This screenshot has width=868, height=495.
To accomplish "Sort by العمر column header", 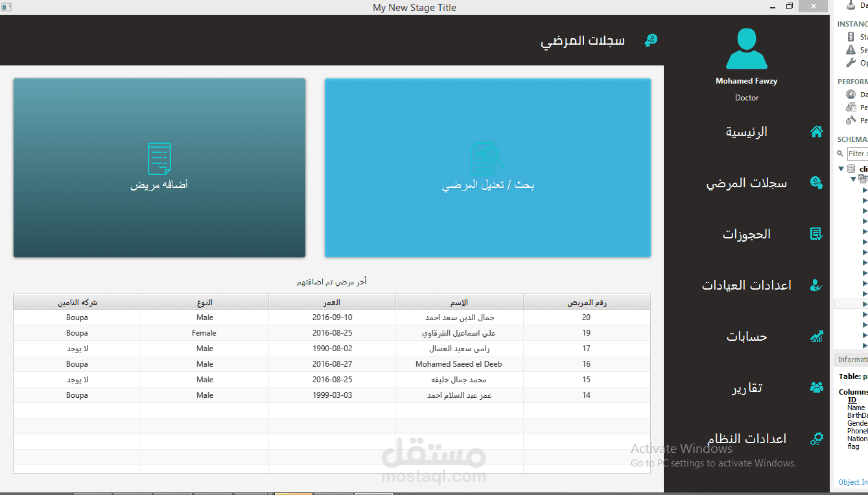I will pos(332,303).
